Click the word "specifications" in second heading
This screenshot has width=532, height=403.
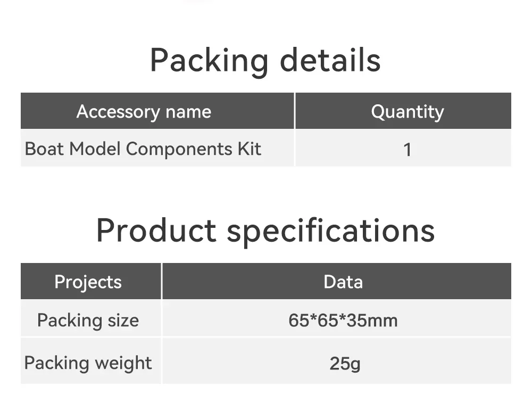coord(331,231)
